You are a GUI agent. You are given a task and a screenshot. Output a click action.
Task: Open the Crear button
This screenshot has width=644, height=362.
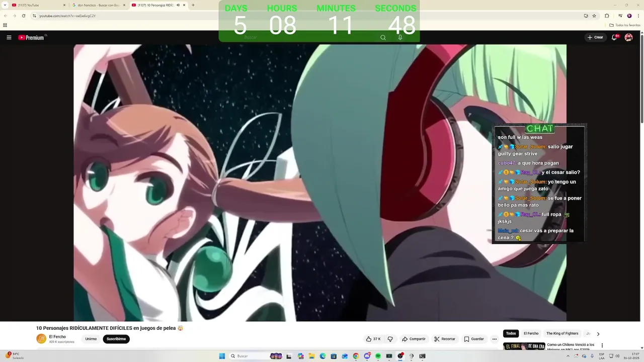click(x=595, y=37)
